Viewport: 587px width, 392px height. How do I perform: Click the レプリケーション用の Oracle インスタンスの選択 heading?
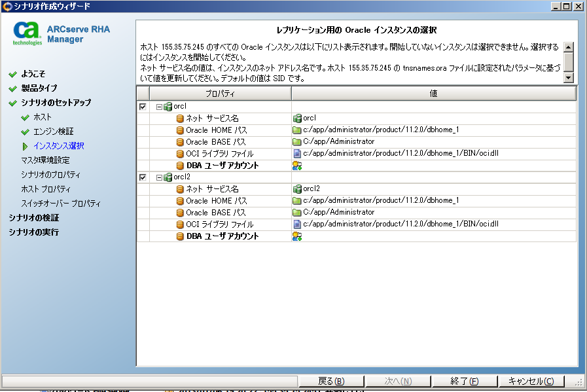pyautogui.click(x=357, y=30)
